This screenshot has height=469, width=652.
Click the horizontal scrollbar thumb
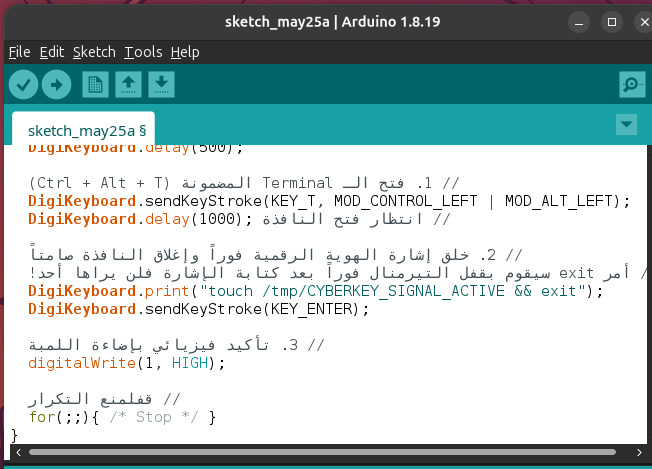click(x=322, y=452)
